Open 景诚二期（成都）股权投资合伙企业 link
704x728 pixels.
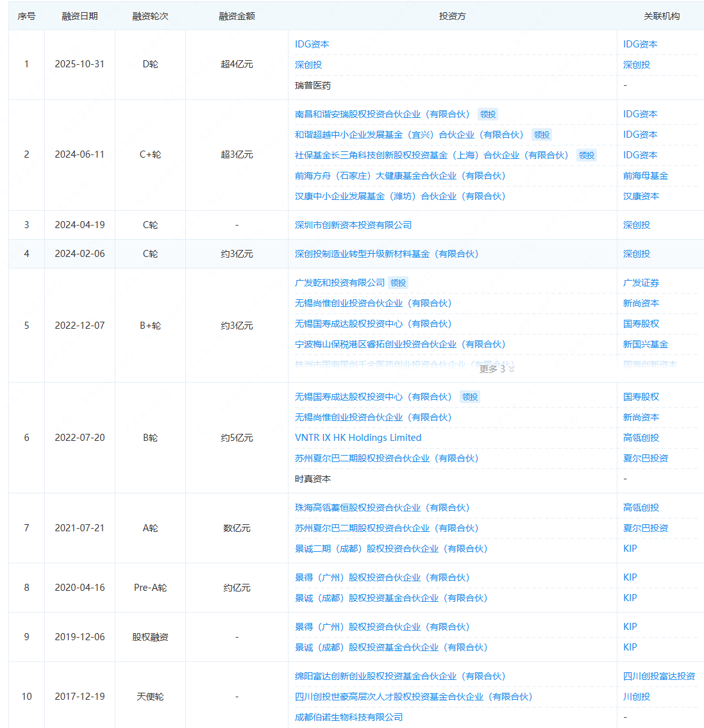391,549
